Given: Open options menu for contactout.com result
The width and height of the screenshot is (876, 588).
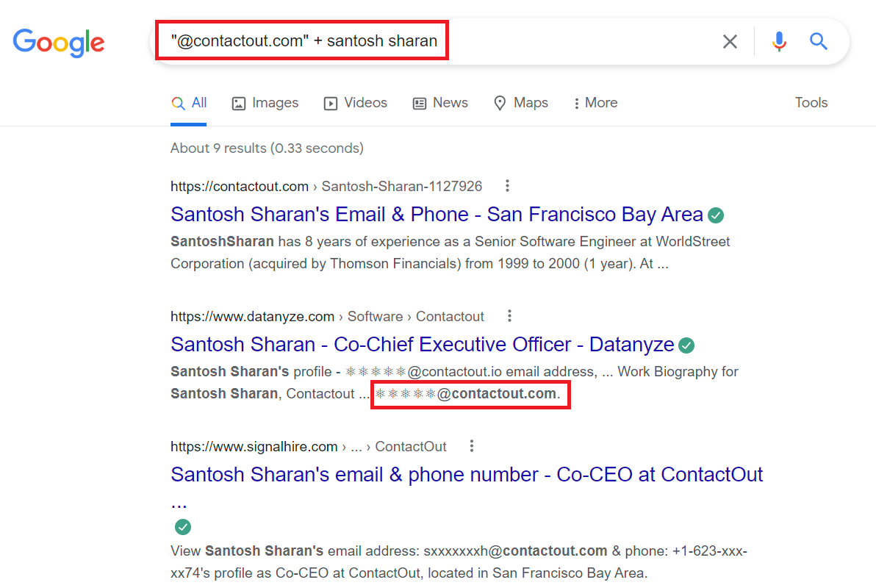Looking at the screenshot, I should point(507,186).
